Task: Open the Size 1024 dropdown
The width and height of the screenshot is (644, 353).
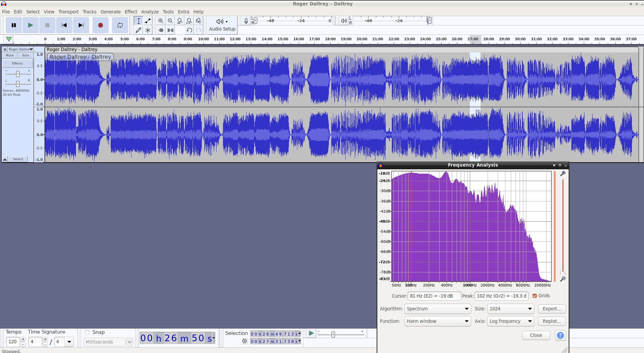Action: [x=510, y=309]
